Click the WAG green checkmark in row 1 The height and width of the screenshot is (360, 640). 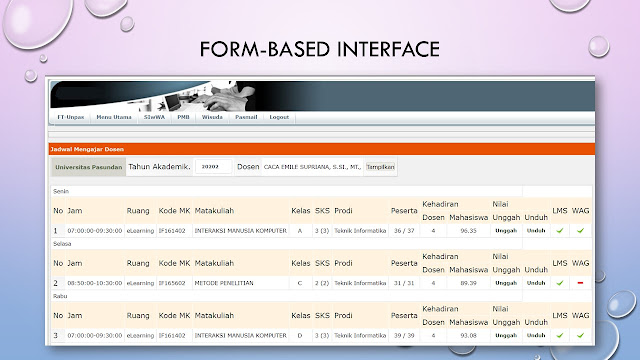[580, 231]
